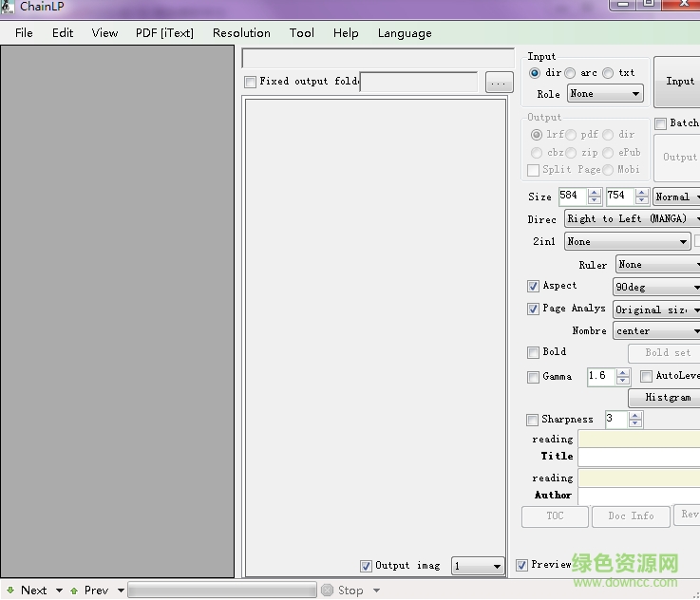
Task: Click the progress bar next to Prev
Action: [x=221, y=591]
